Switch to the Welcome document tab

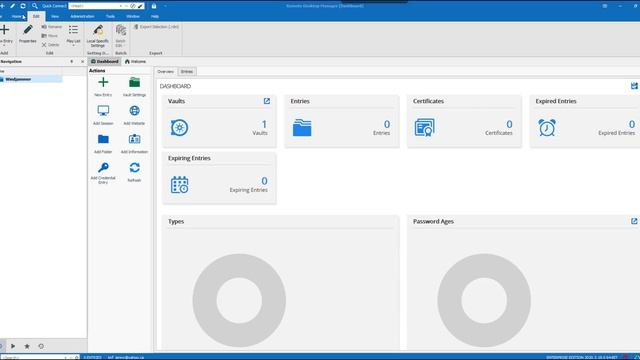(136, 62)
